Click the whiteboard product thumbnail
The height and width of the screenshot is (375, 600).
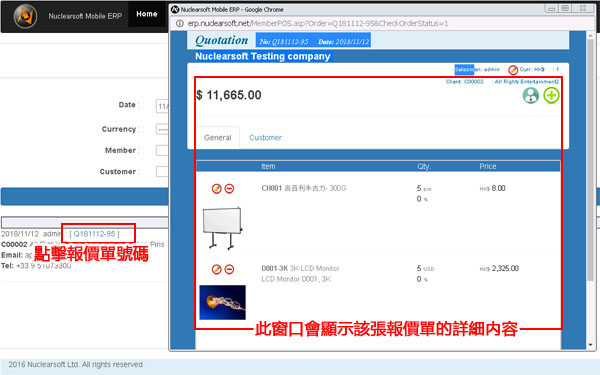pyautogui.click(x=222, y=228)
